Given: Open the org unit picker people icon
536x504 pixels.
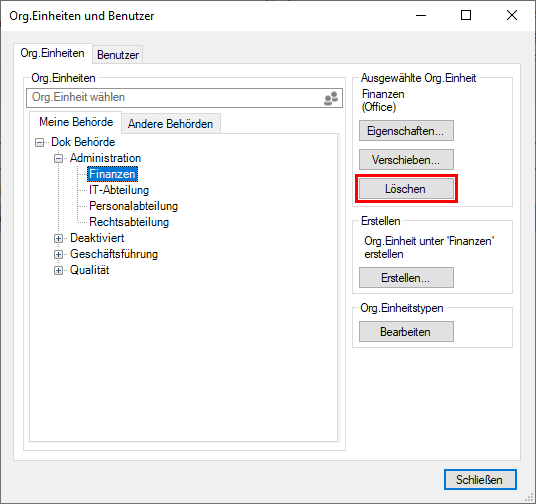Looking at the screenshot, I should pyautogui.click(x=331, y=98).
